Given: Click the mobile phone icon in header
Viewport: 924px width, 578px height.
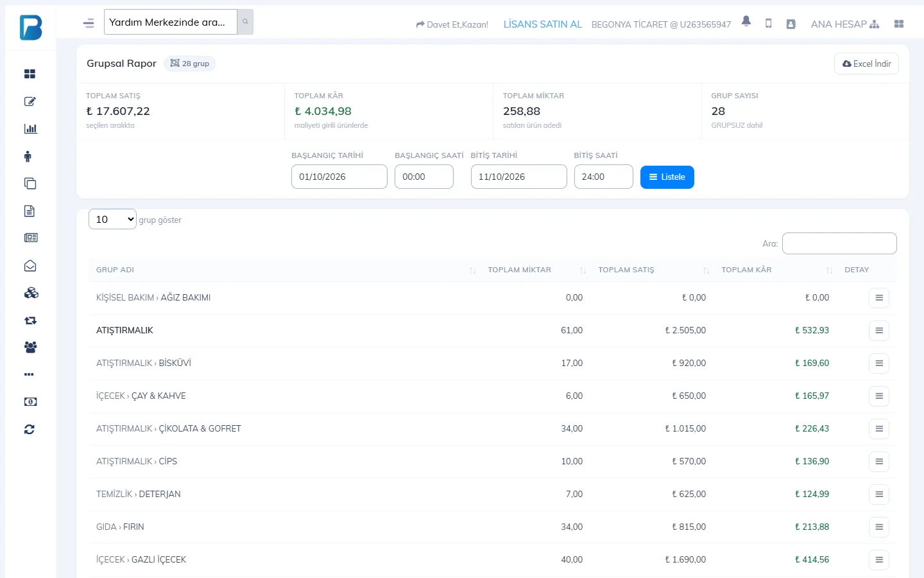Looking at the screenshot, I should pos(768,24).
